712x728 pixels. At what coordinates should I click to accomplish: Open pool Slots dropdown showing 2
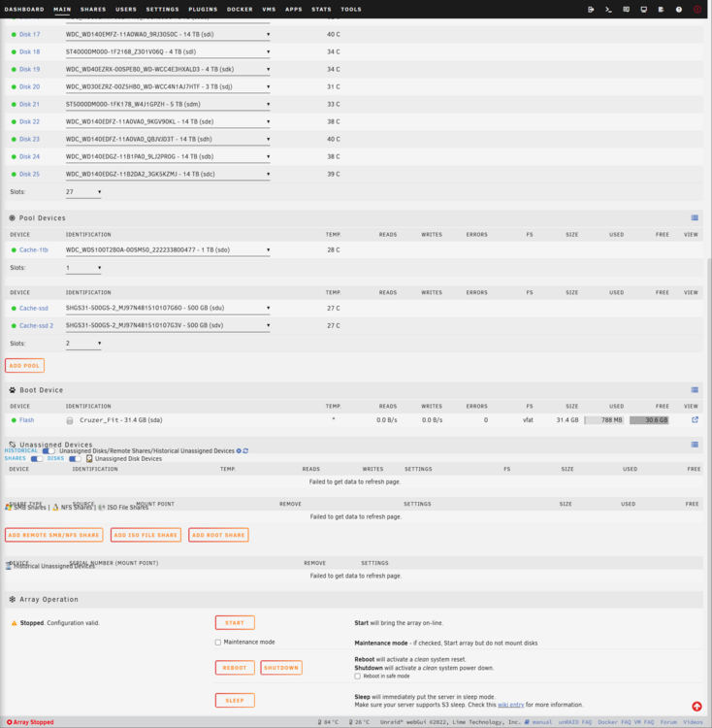pos(83,343)
